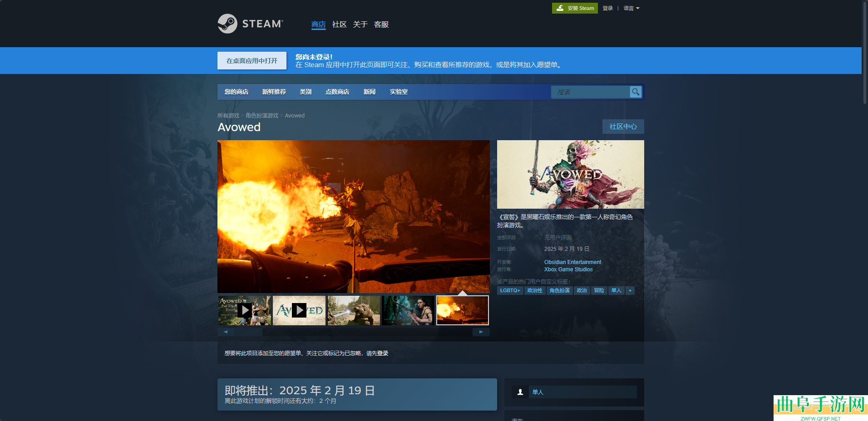Click 在桌面应用中打开 button

pos(252,61)
